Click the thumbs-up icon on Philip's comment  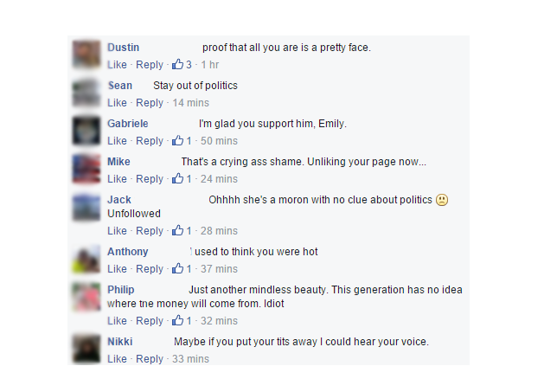177,320
